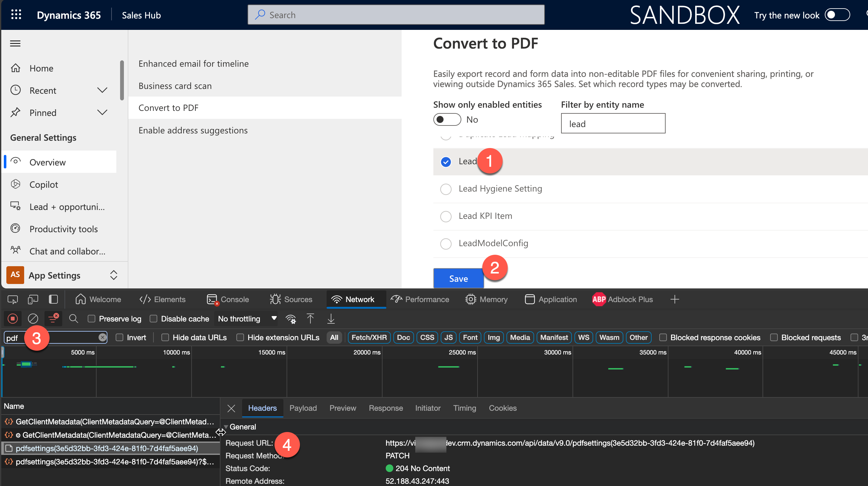The width and height of the screenshot is (868, 486).
Task: Select Lead Hygiene Setting entity
Action: click(446, 189)
